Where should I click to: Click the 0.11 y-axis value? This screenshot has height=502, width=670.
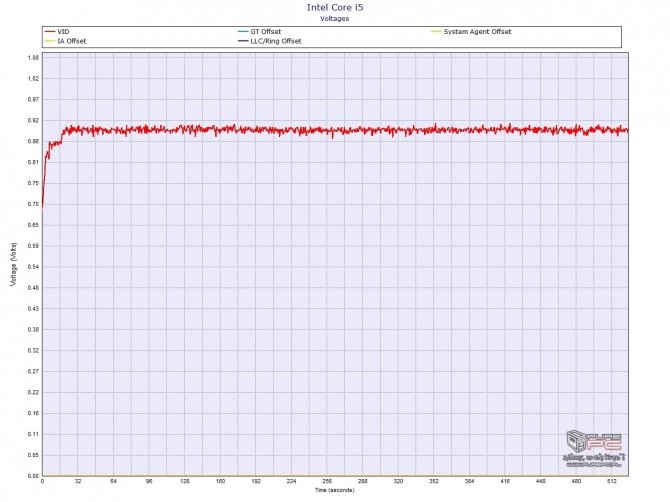tap(33, 434)
